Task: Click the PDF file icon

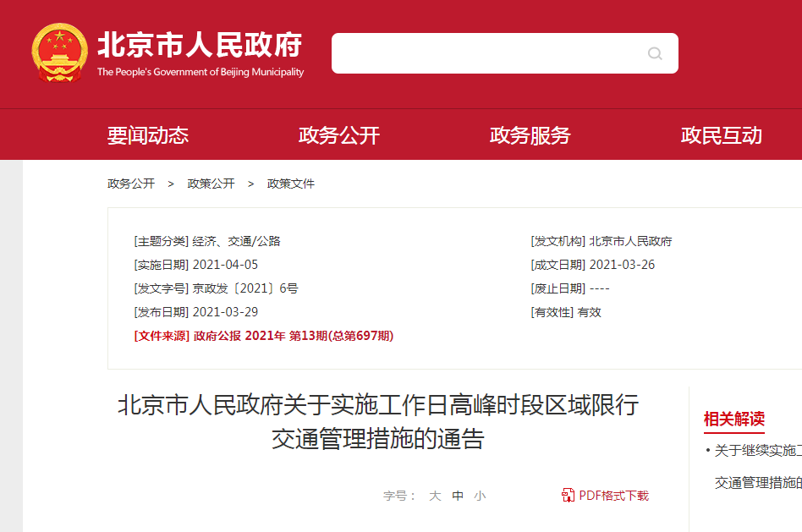Action: [x=569, y=496]
